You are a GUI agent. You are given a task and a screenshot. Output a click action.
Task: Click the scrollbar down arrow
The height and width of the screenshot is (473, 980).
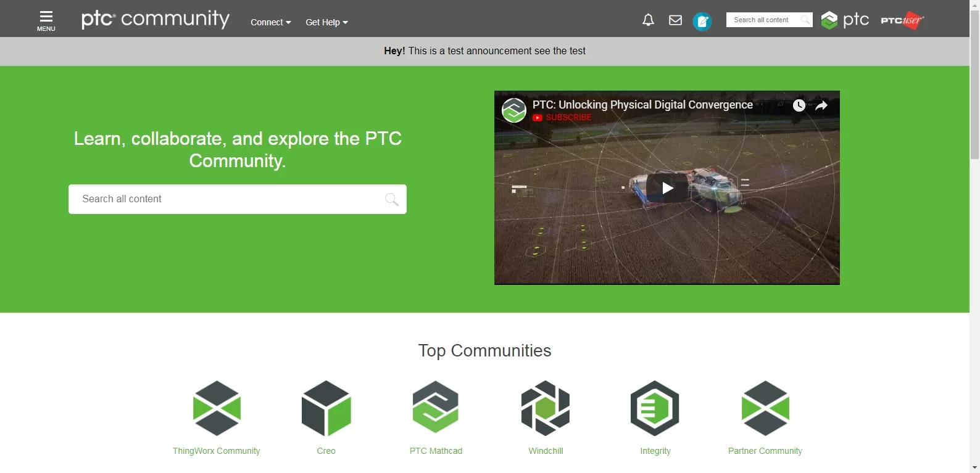coord(974,467)
